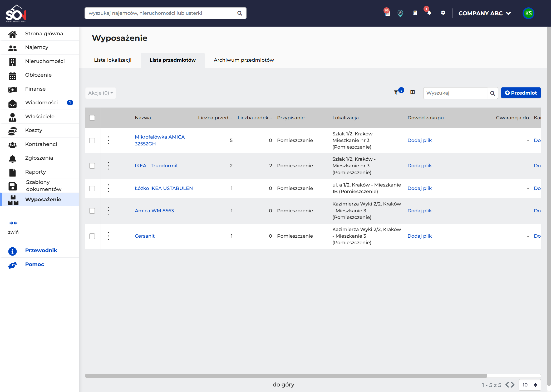
Task: Click the Szablony dokumentów save icon
Action: (x=12, y=186)
